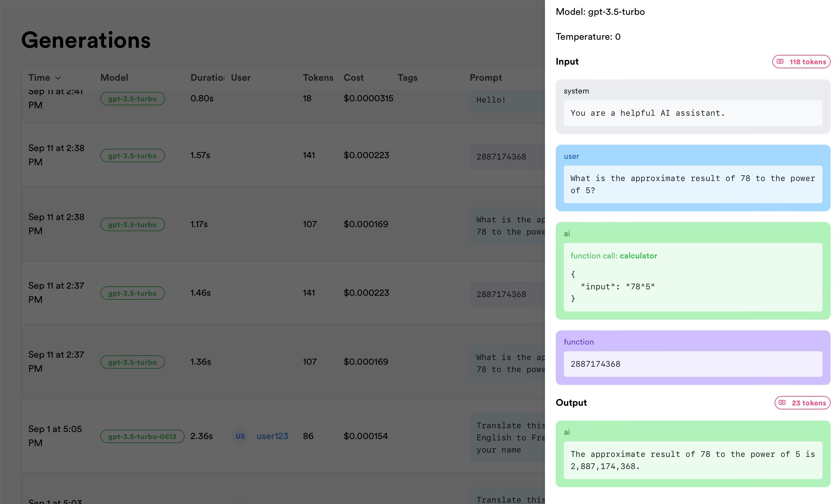Image resolution: width=838 pixels, height=504 pixels.
Task: Click the system message text box
Action: [692, 113]
